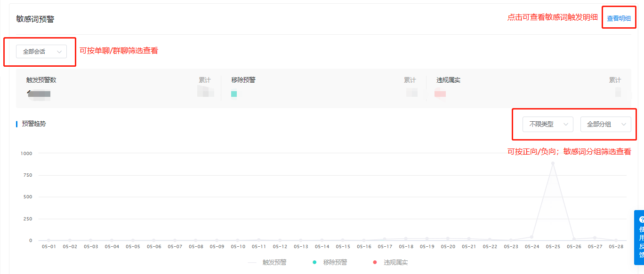Viewport: 644px width, 274px height.
Task: Click the red 违规属实 legend dot
Action: (x=375, y=262)
